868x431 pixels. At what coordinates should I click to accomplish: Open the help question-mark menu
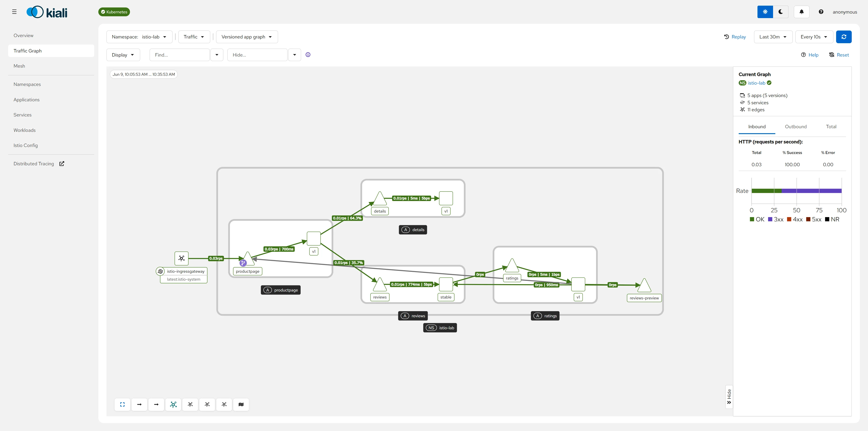[x=821, y=12]
